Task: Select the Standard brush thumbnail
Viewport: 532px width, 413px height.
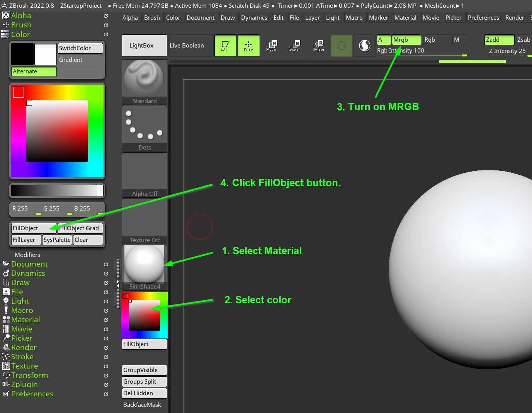Action: click(x=144, y=79)
